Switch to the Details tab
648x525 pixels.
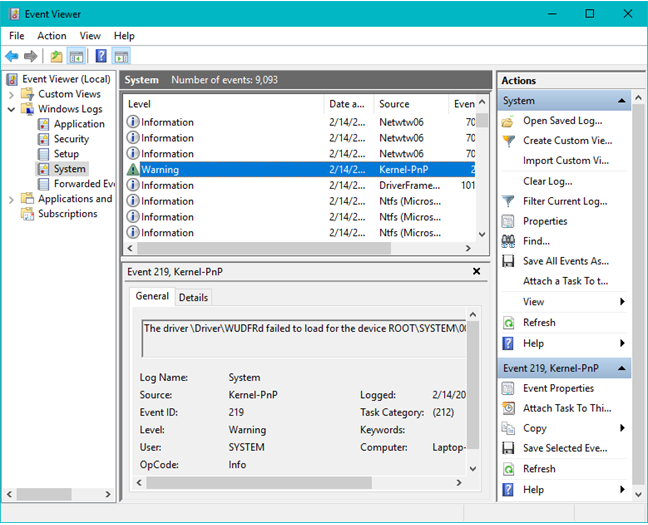pos(193,297)
